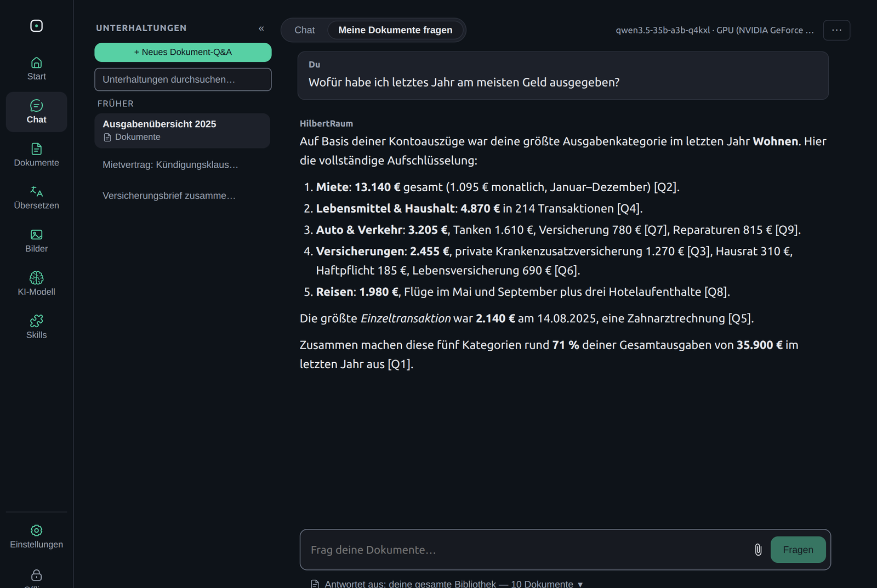Click the Fragen submit button
This screenshot has height=588, width=877.
pos(798,550)
